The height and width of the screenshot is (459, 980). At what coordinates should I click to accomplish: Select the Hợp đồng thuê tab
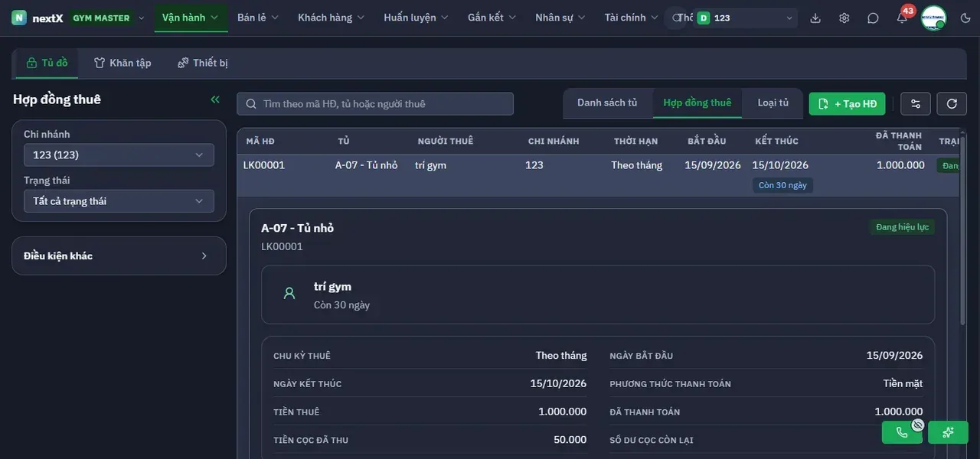697,103
